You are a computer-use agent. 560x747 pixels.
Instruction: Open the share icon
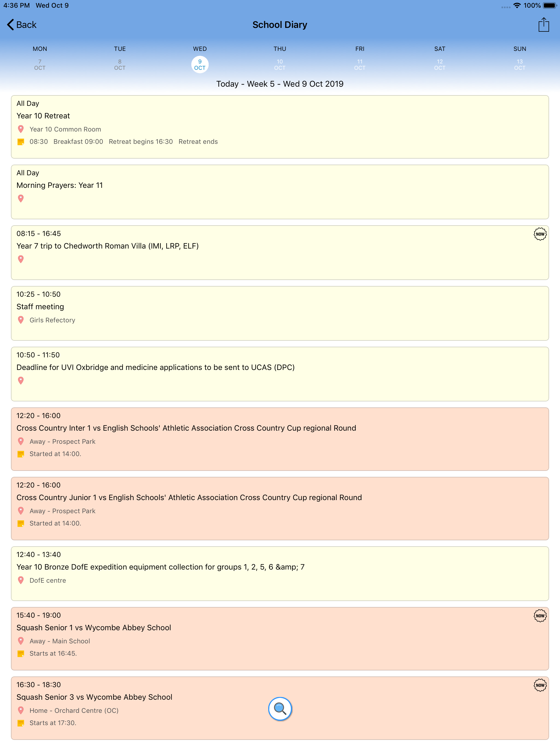click(x=543, y=25)
